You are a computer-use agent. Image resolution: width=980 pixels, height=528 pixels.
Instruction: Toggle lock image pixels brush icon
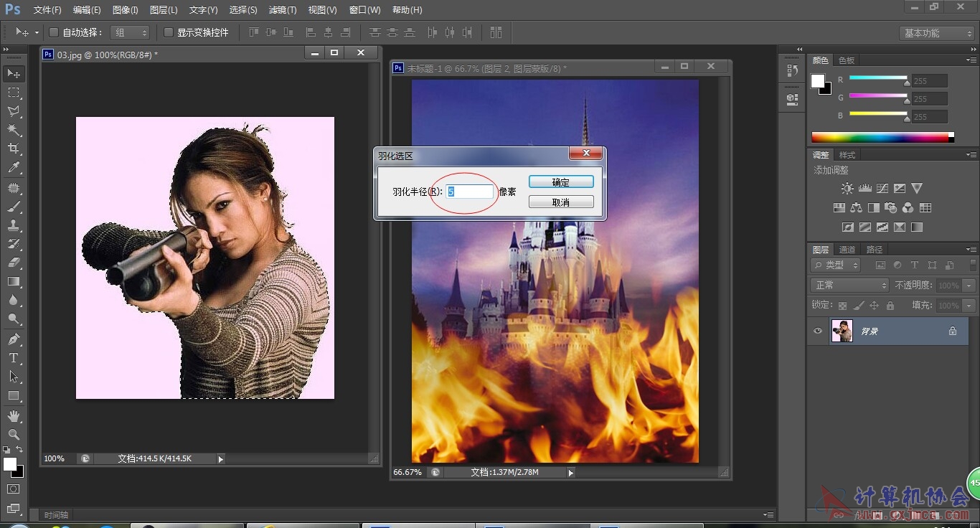click(x=858, y=306)
